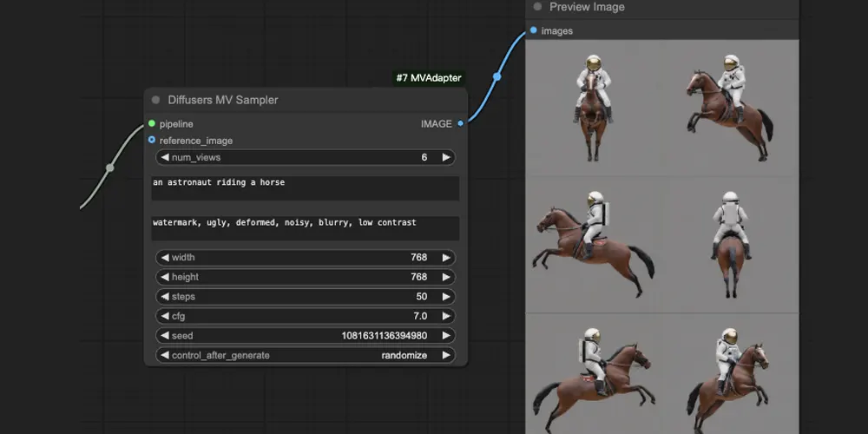Increase seed with right arrow
Screen dimensions: 868x434
click(446, 335)
